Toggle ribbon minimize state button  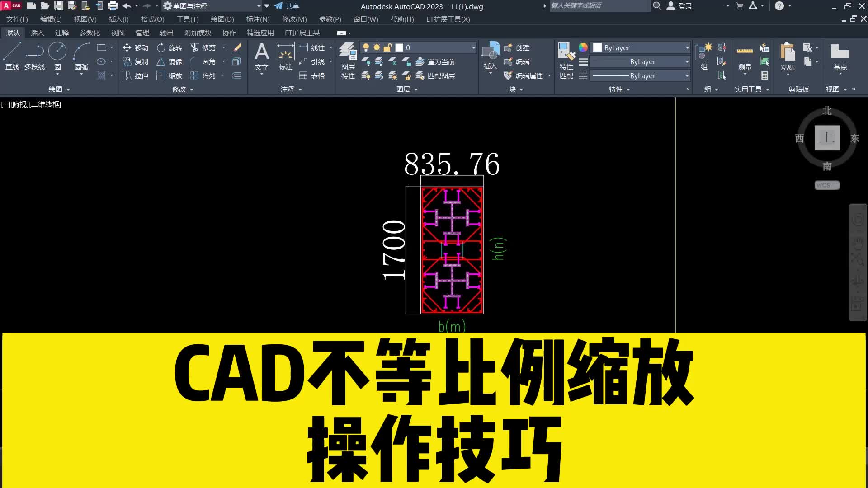pyautogui.click(x=341, y=33)
